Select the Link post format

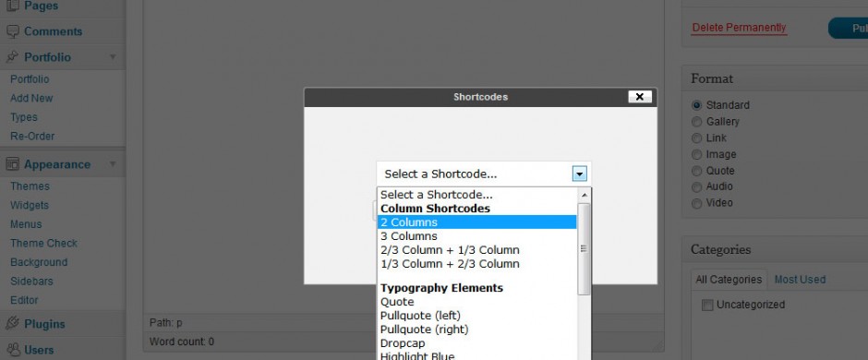696,138
